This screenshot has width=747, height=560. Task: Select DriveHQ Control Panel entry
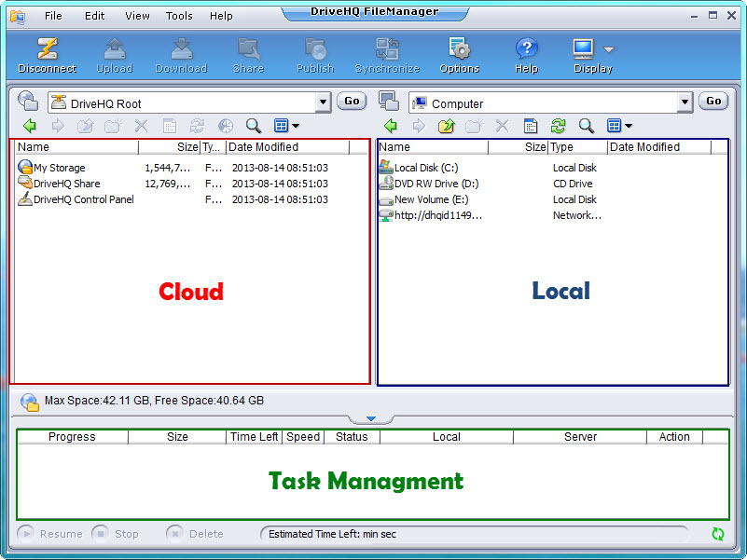(x=76, y=199)
